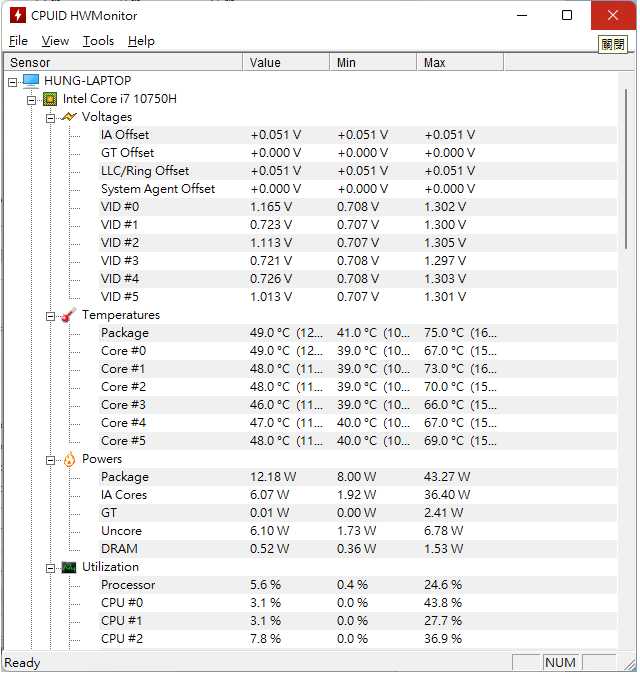The height and width of the screenshot is (673, 640).
Task: Collapse the Temperatures section
Action: (50, 316)
